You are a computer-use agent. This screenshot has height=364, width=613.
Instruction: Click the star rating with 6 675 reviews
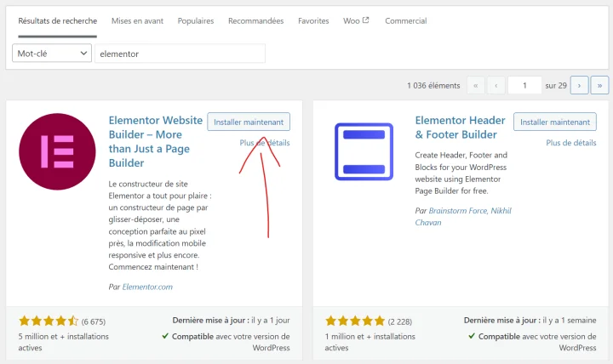click(49, 321)
